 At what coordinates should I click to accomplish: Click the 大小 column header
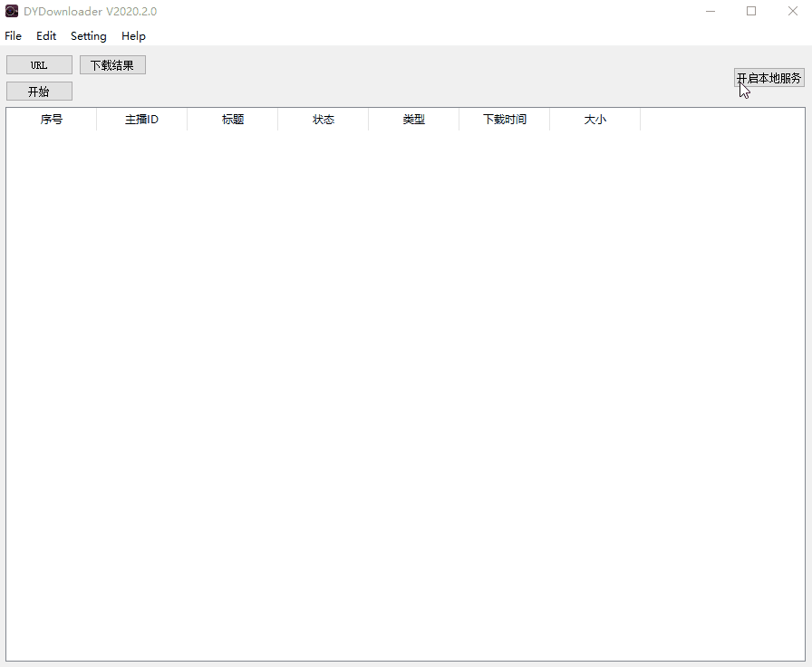pyautogui.click(x=595, y=120)
